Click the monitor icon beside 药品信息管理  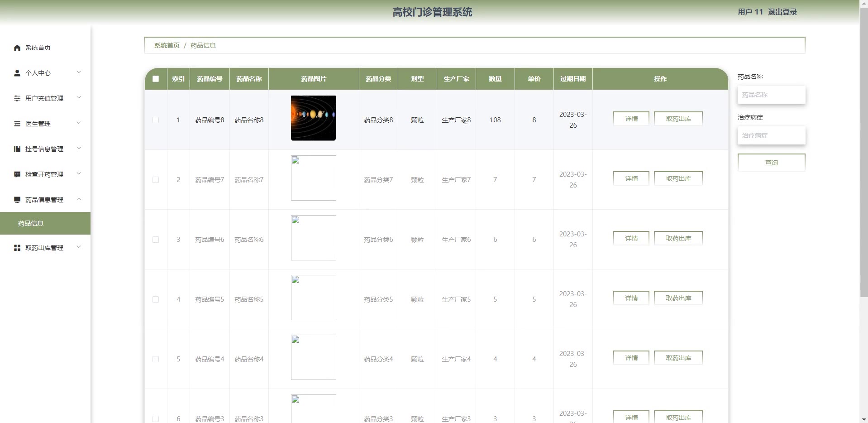[17, 200]
